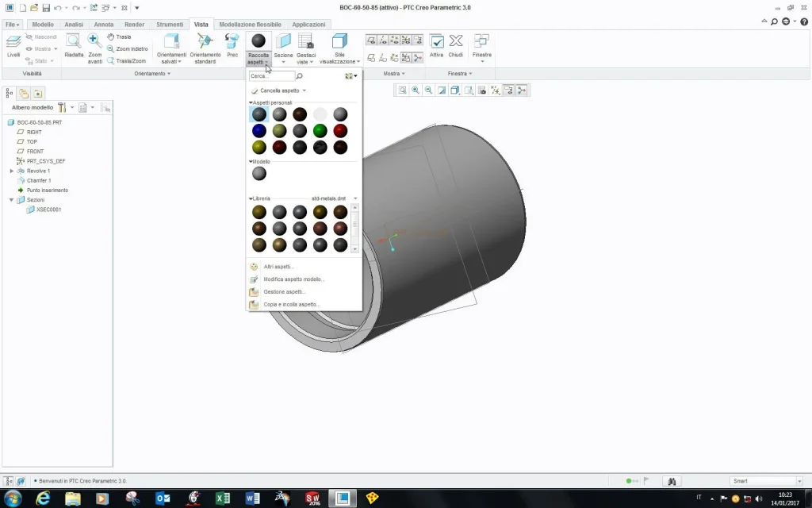812x508 pixels.
Task: Switch to the Render tab
Action: 134,25
